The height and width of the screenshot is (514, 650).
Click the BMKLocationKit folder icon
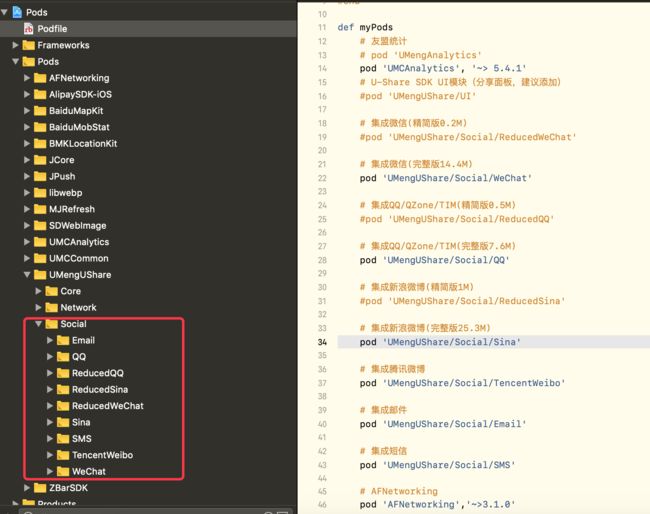(x=40, y=143)
